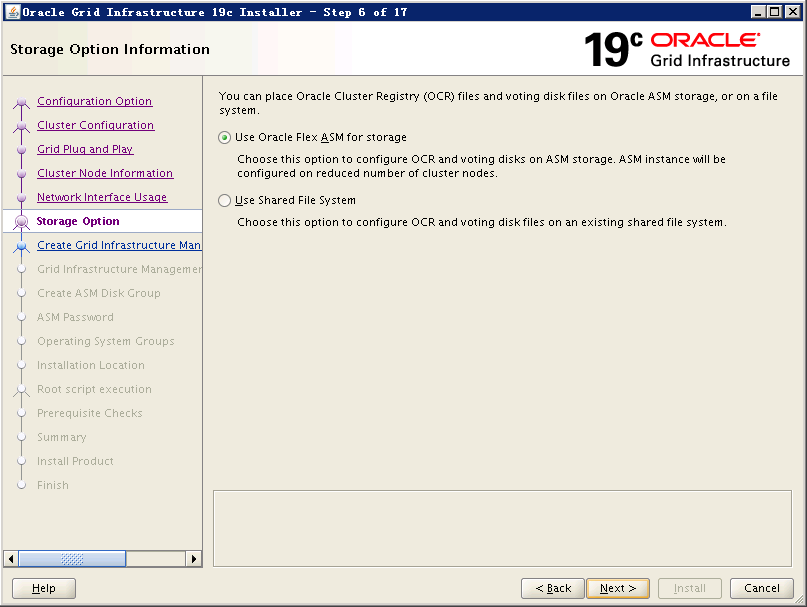Go to Cluster Configuration step
807x607 pixels.
point(95,125)
